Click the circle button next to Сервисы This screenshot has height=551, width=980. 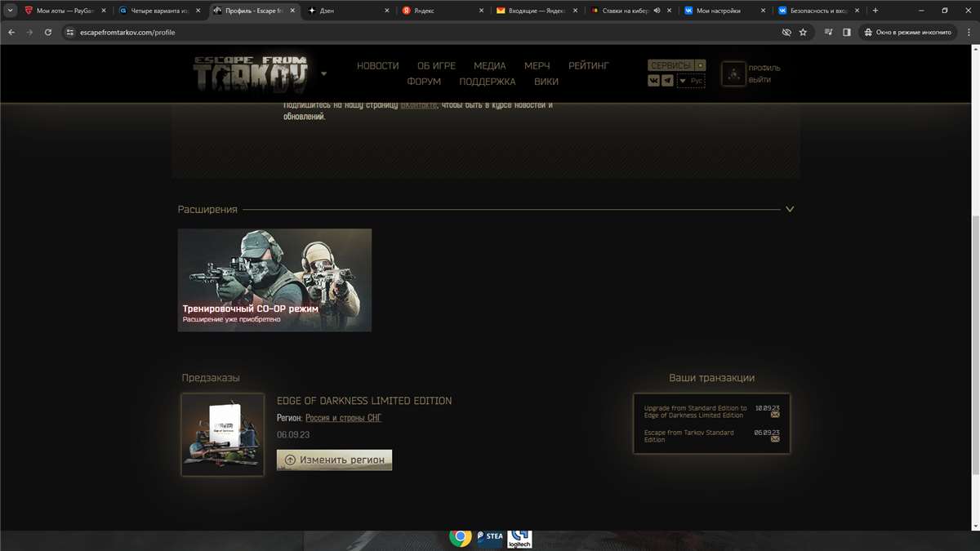pyautogui.click(x=701, y=65)
